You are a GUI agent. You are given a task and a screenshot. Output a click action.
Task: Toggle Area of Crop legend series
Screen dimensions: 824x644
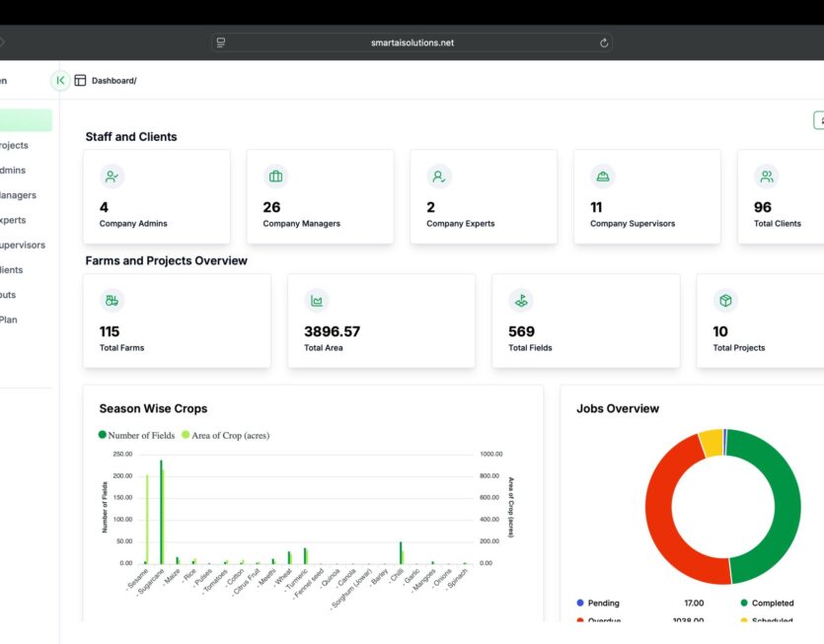225,435
